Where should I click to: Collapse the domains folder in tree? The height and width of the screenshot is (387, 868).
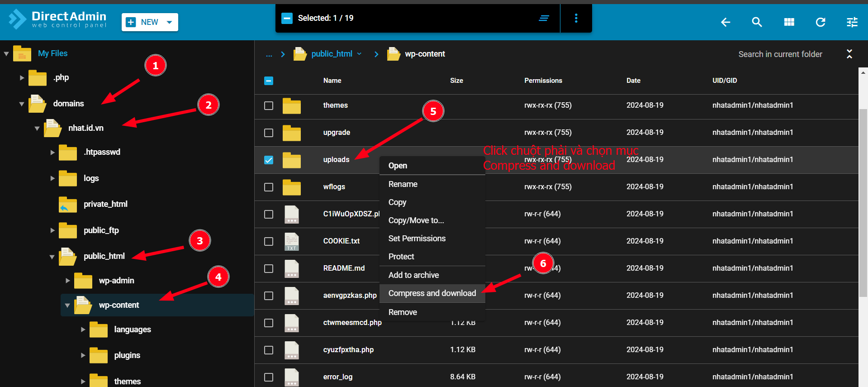(22, 104)
